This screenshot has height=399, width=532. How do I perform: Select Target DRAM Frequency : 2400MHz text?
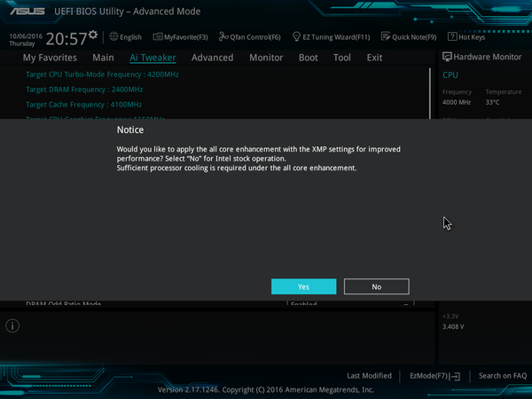[x=84, y=90]
